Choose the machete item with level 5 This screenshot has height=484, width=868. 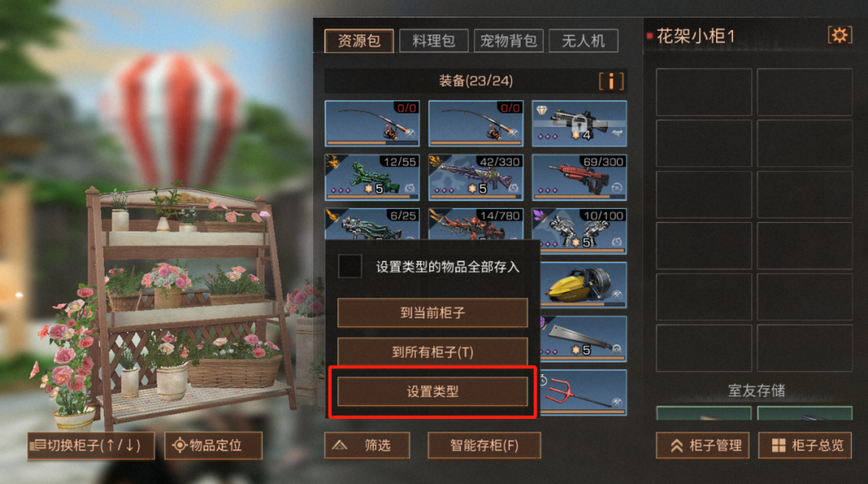583,338
